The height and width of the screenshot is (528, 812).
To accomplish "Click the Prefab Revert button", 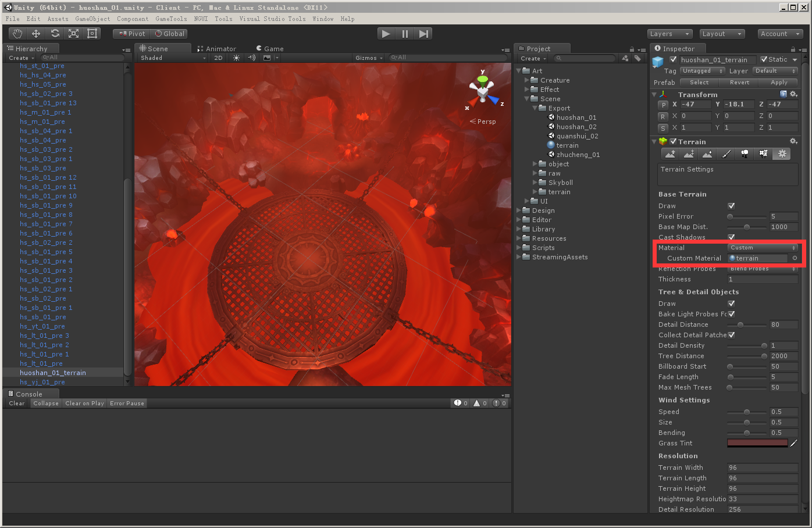I will (739, 83).
